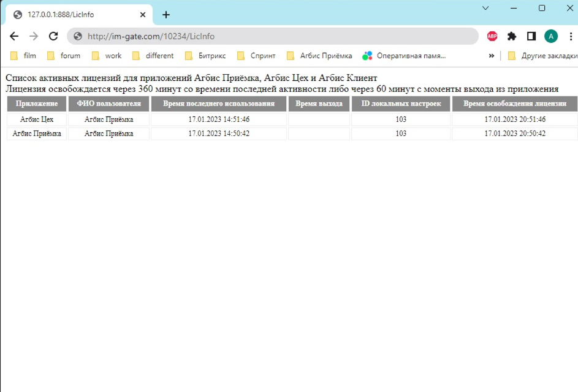
Task: Open the Extensions puzzle menu
Action: point(512,36)
